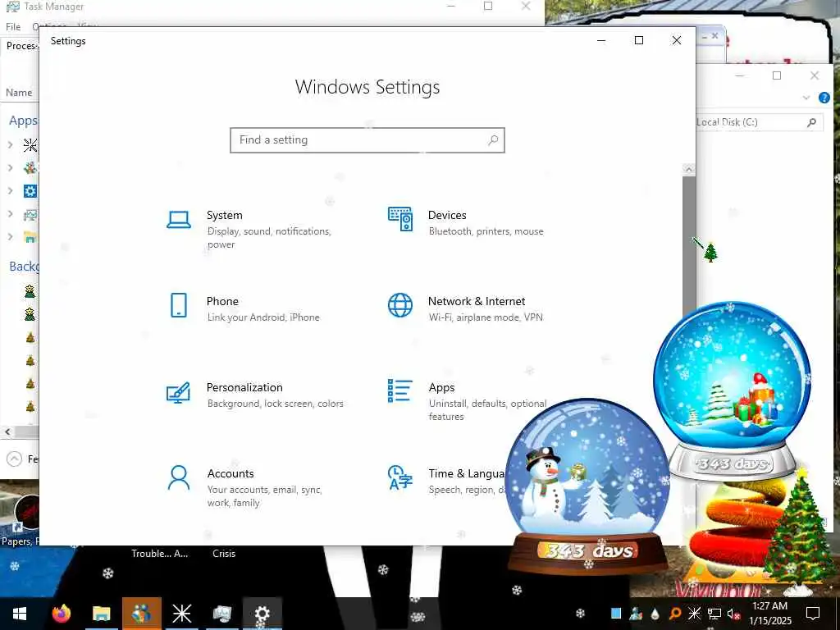The height and width of the screenshot is (630, 840).
Task: Open the System settings category
Action: tap(256, 229)
